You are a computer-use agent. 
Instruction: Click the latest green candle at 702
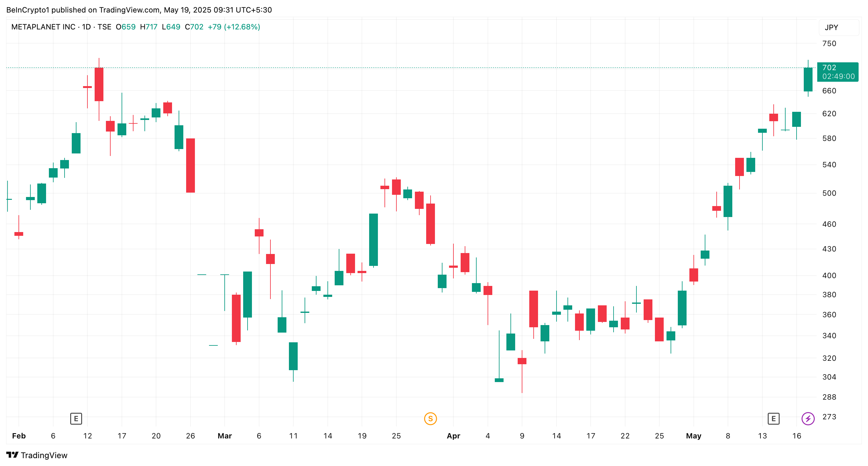(x=808, y=80)
